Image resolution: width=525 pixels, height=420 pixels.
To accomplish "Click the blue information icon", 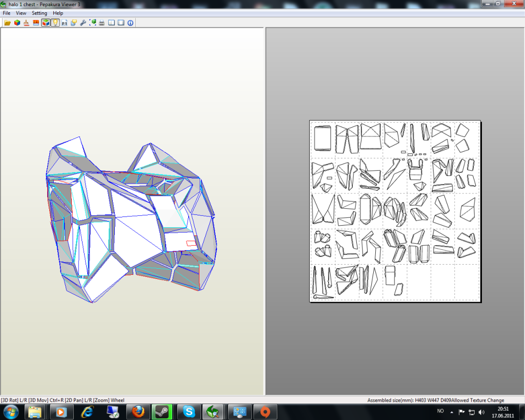I will [x=131, y=23].
